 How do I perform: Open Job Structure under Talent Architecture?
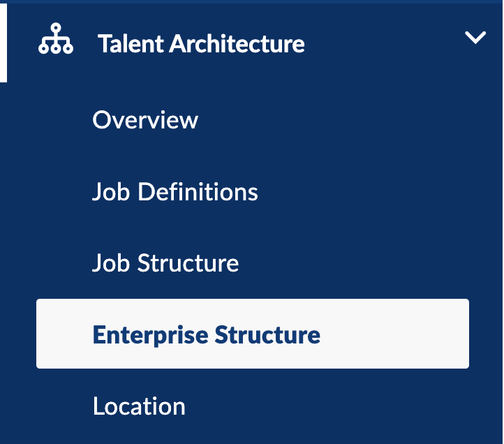coord(165,263)
